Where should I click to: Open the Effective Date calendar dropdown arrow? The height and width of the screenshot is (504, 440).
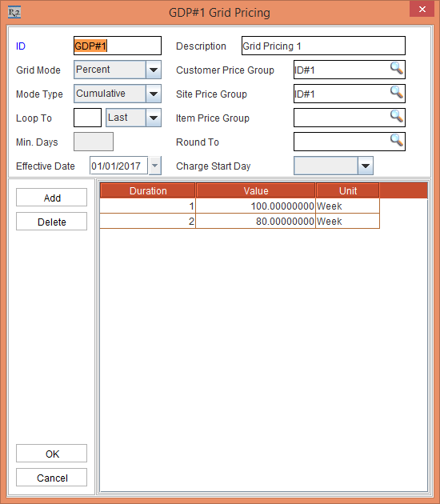coord(155,166)
